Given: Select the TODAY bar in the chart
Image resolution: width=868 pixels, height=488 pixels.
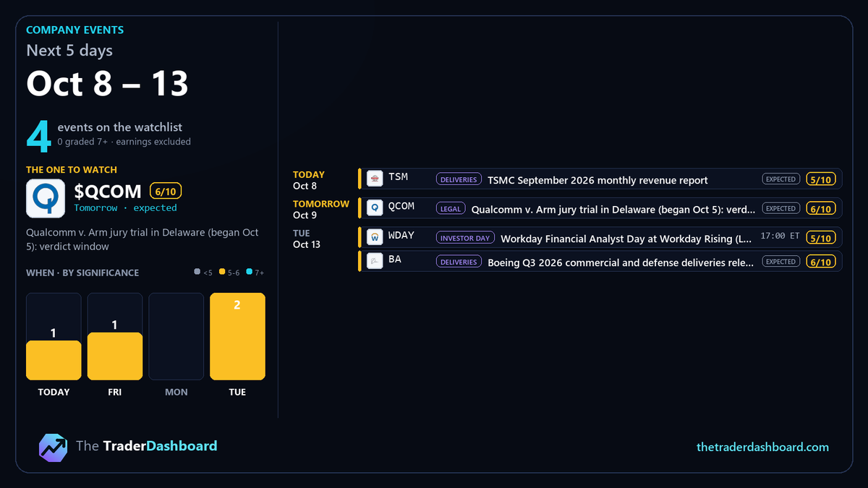Looking at the screenshot, I should pyautogui.click(x=54, y=360).
